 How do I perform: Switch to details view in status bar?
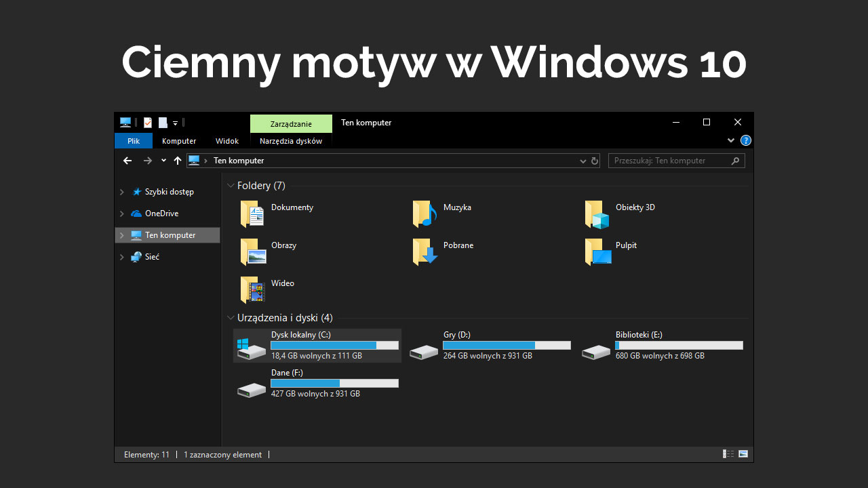[729, 454]
